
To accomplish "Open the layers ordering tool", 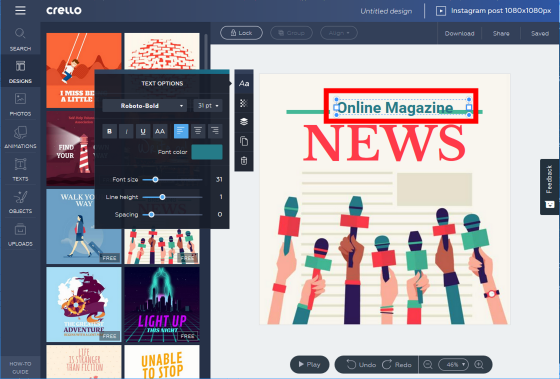I will tap(244, 121).
